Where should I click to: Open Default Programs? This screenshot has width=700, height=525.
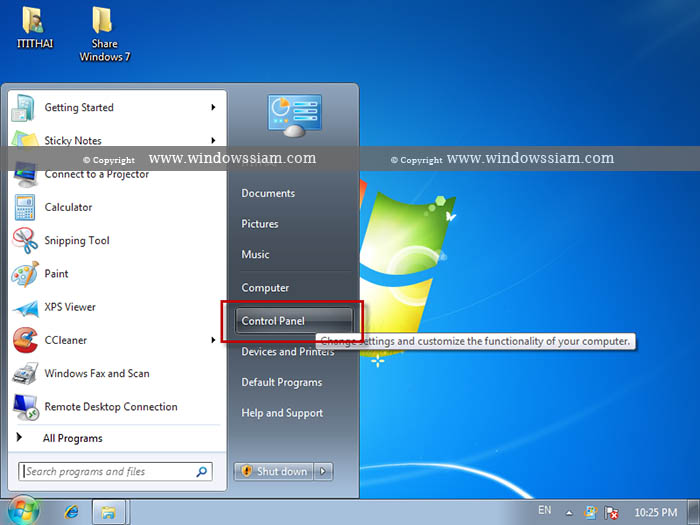[282, 383]
